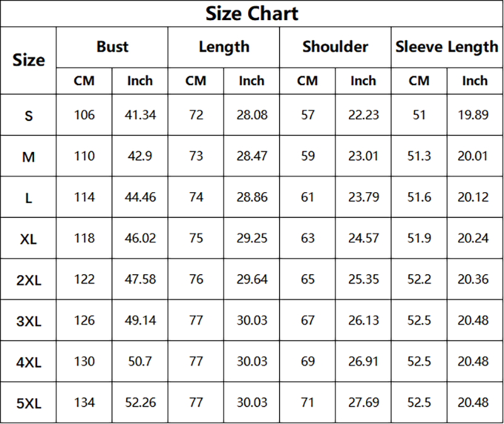Image resolution: width=504 pixels, height=424 pixels.
Task: Select the Length column header
Action: pyautogui.click(x=224, y=47)
